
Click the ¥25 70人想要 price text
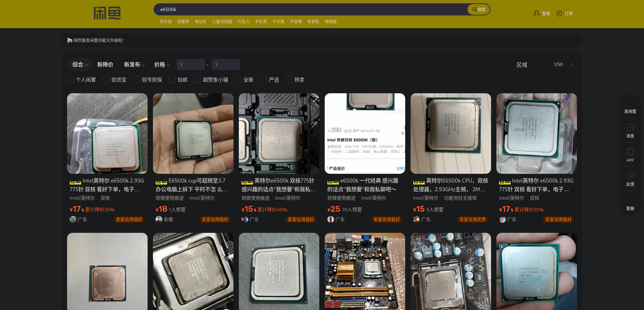click(x=344, y=209)
